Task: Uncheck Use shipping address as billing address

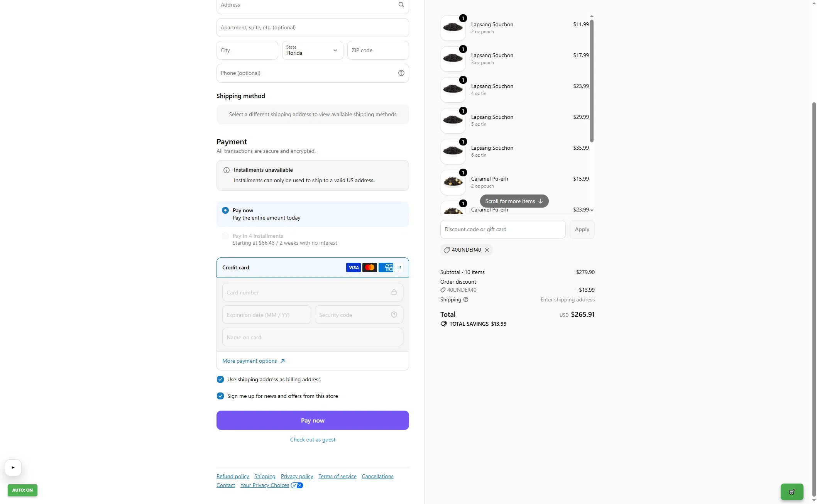Action: [x=220, y=379]
